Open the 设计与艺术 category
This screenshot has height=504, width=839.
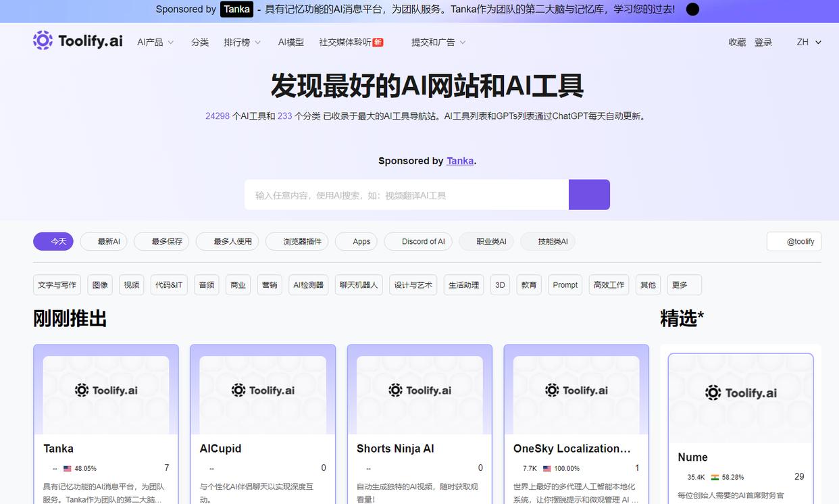pos(413,285)
